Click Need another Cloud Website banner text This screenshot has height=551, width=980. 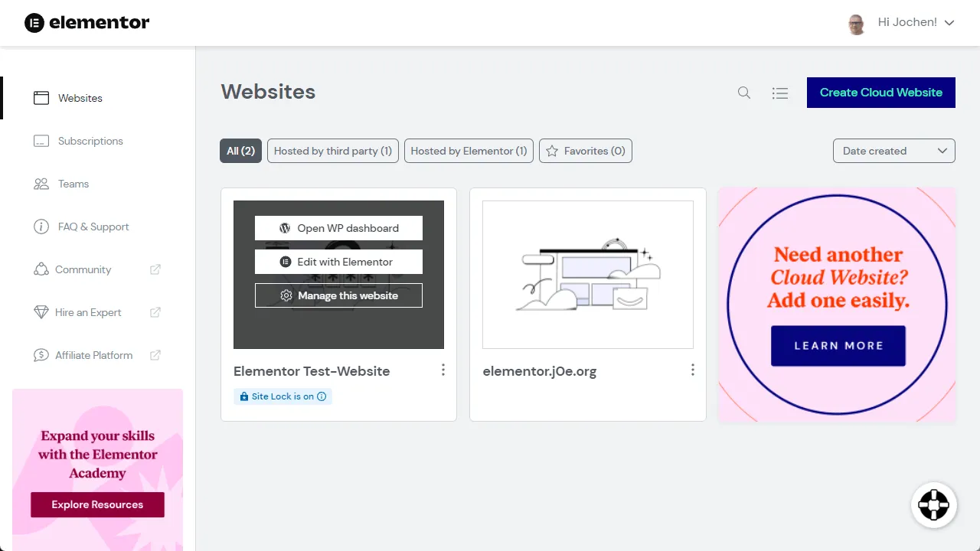838,277
